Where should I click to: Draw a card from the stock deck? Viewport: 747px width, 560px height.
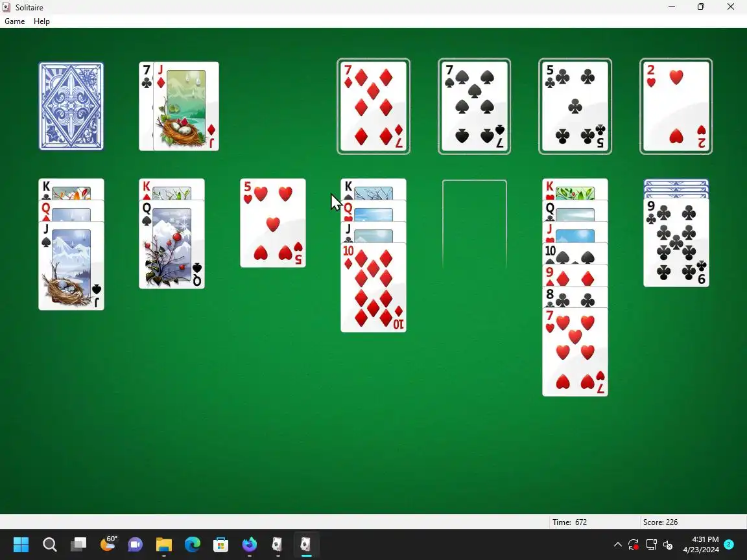click(x=71, y=106)
